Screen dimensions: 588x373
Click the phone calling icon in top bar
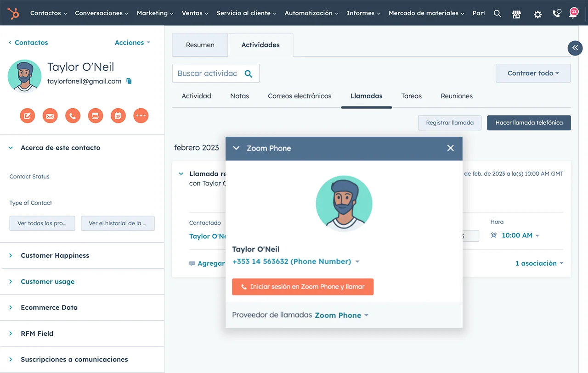click(x=557, y=13)
